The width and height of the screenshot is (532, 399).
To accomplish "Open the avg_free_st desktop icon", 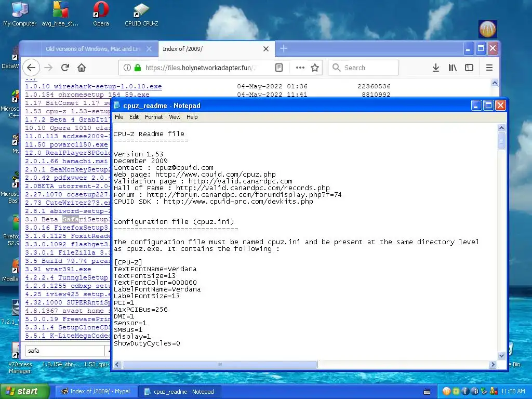I will tap(60, 14).
